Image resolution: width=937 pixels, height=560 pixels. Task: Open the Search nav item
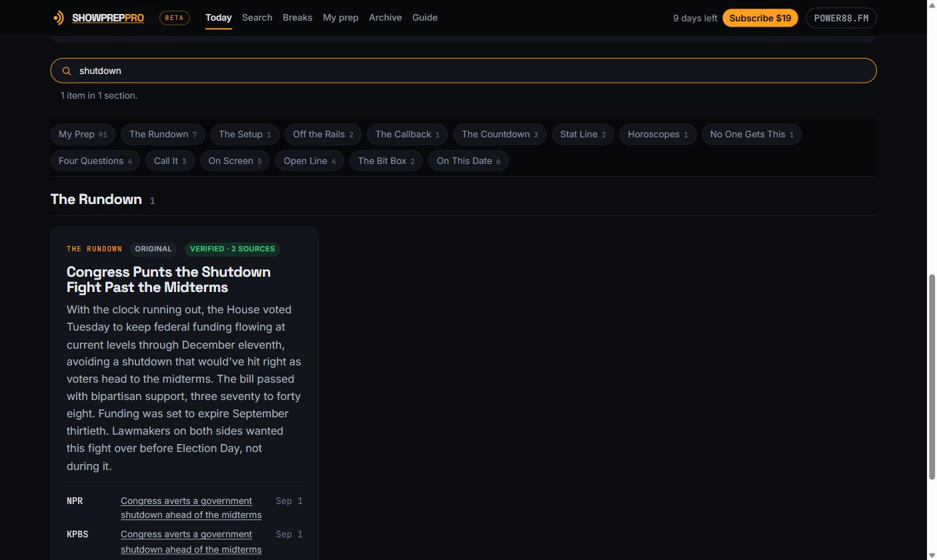coord(257,17)
